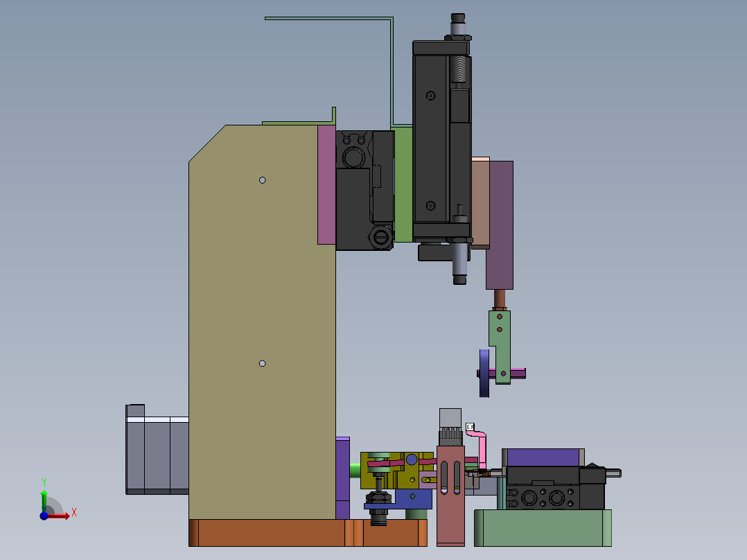Image resolution: width=747 pixels, height=560 pixels.
Task: Select the green mounting plate behind the slide
Action: [403, 185]
